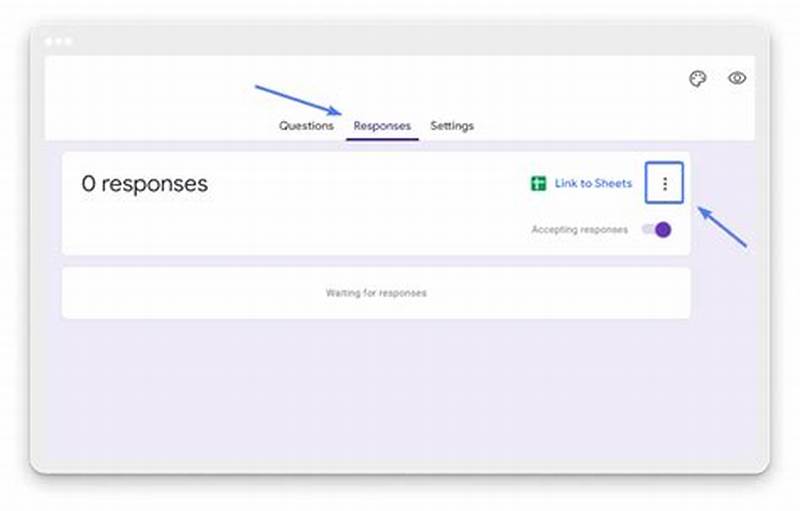The width and height of the screenshot is (800, 511).
Task: Click the Waiting for responses text
Action: click(376, 293)
